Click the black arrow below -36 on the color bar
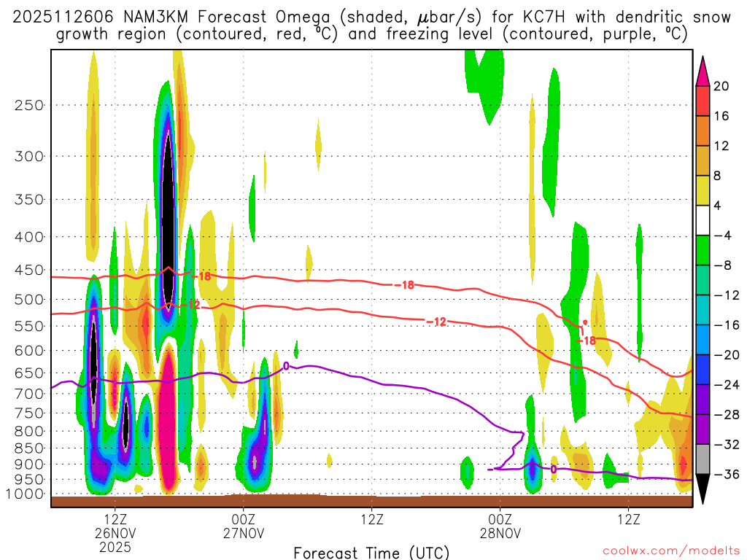 [703, 489]
